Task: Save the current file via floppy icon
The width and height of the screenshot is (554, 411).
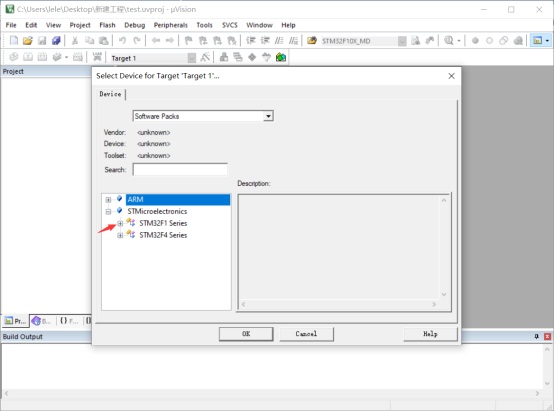Action: (x=42, y=41)
